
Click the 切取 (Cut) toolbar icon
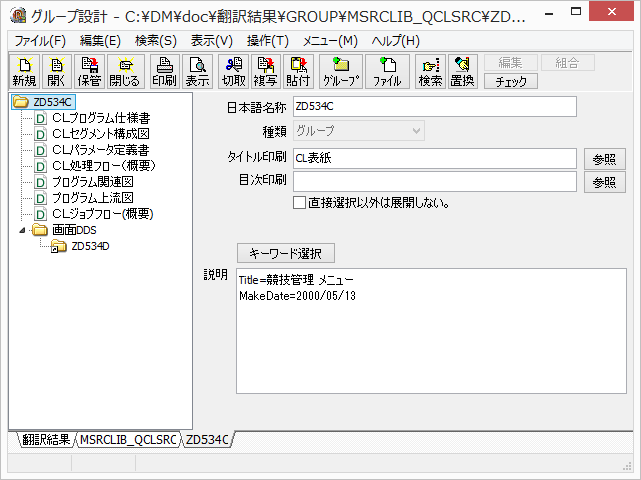(x=233, y=72)
